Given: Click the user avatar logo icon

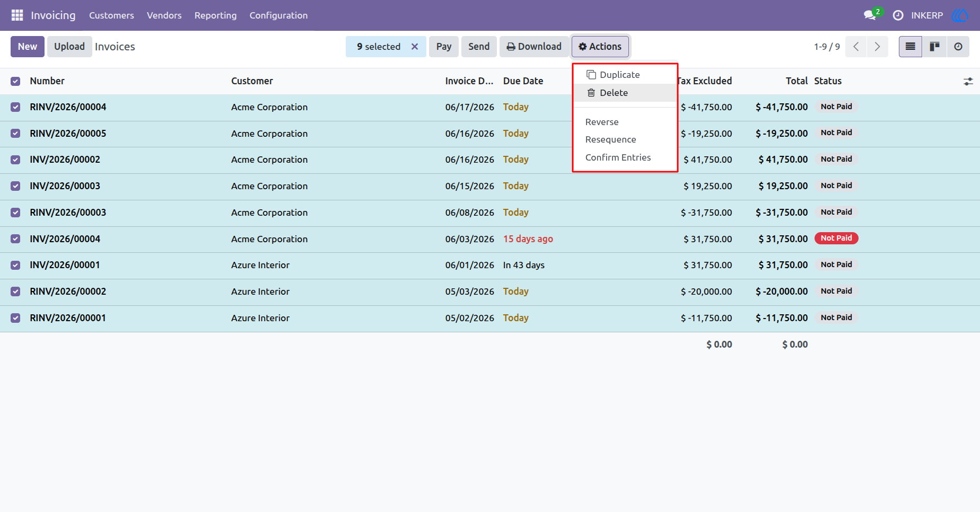Looking at the screenshot, I should (960, 15).
